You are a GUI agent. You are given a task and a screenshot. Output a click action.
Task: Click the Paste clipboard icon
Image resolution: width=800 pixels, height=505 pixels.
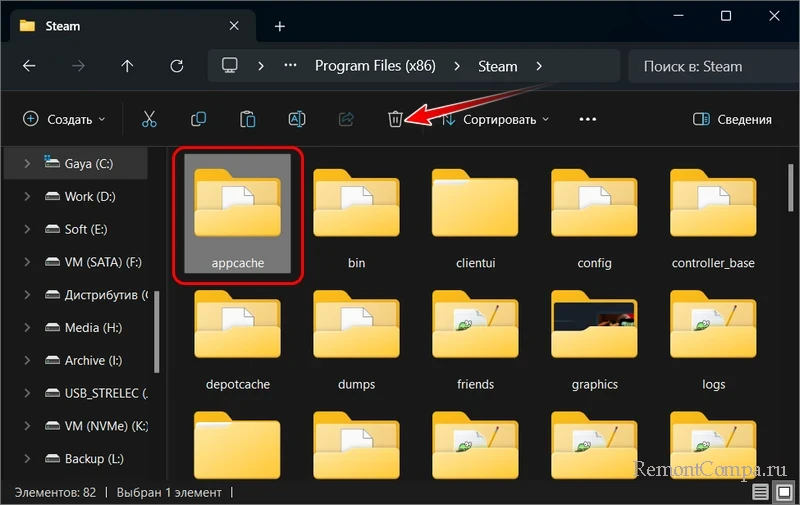tap(247, 119)
